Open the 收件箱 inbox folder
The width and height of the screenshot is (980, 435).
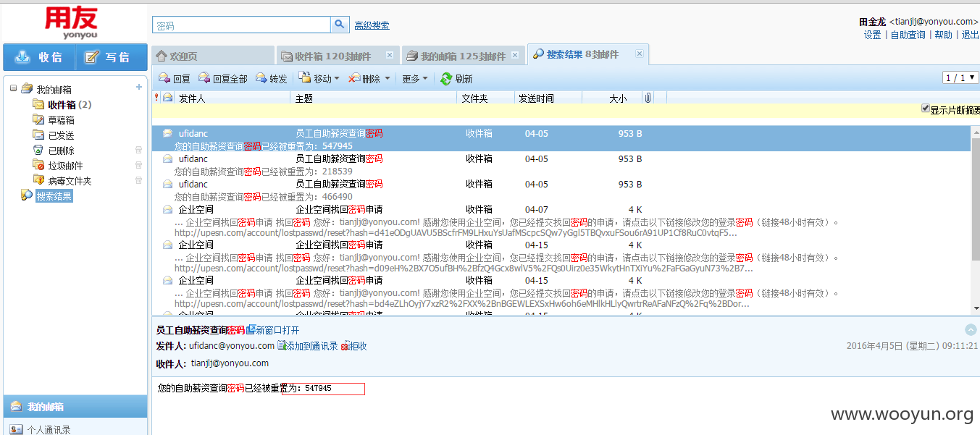pyautogui.click(x=62, y=105)
